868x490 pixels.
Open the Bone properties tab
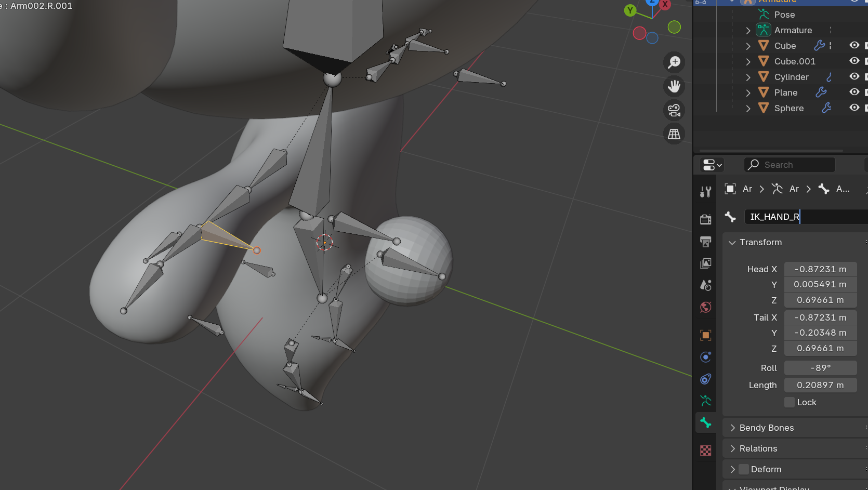pyautogui.click(x=705, y=422)
